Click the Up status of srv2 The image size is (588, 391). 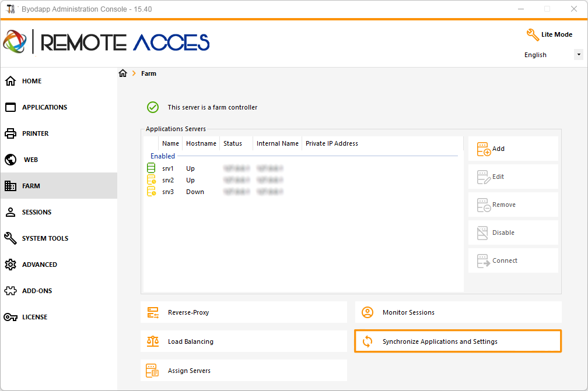(x=191, y=180)
